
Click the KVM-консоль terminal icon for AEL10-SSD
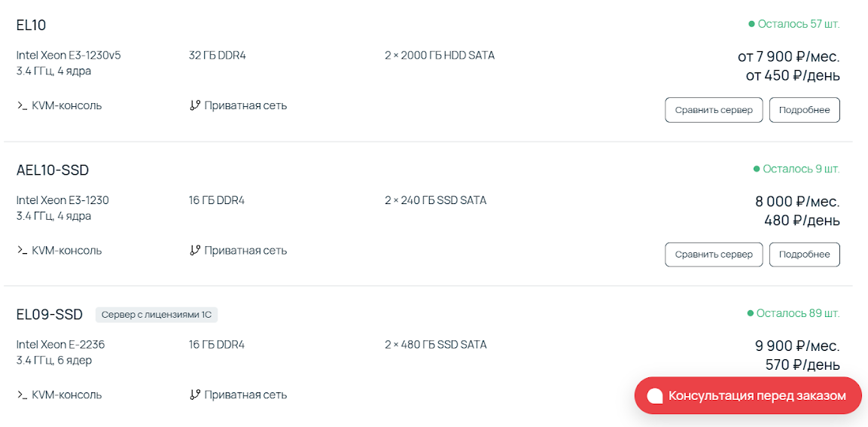[x=22, y=251]
